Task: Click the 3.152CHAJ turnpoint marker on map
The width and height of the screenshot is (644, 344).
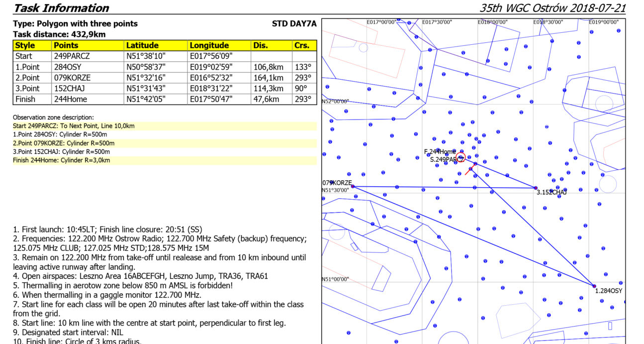Action: pos(536,188)
